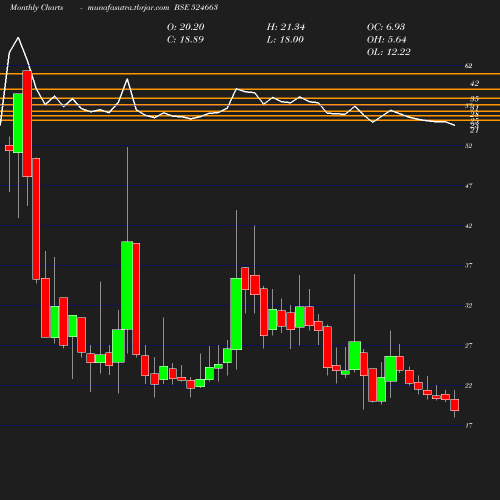Image resolution: width=500 pixels, height=500 pixels.
Task: Click the "22" price axis label
Action: [469, 386]
